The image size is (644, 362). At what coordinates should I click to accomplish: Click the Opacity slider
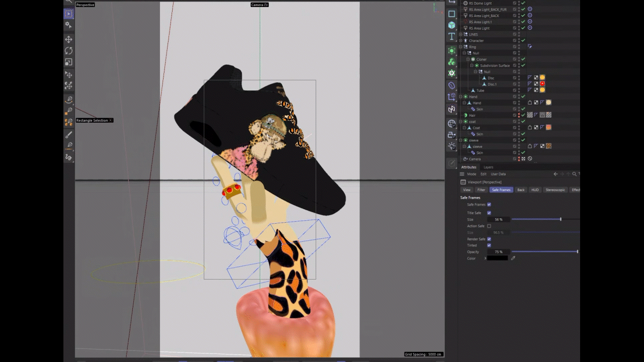coord(545,251)
